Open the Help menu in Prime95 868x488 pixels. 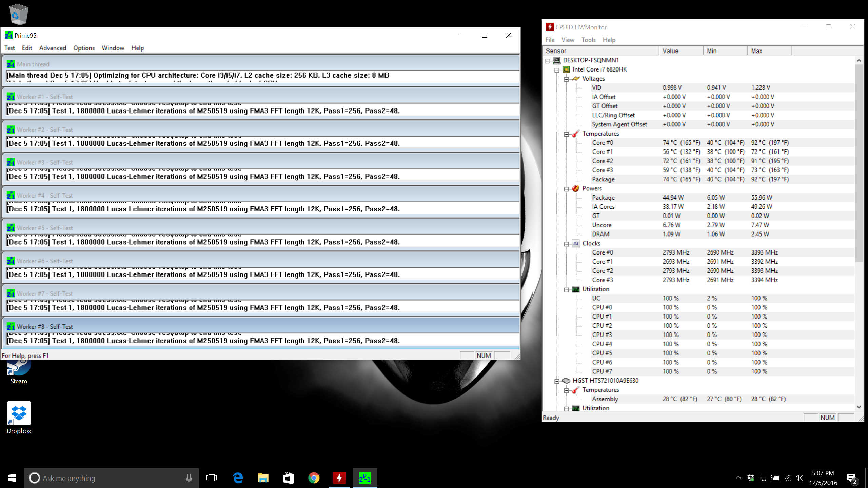point(138,48)
